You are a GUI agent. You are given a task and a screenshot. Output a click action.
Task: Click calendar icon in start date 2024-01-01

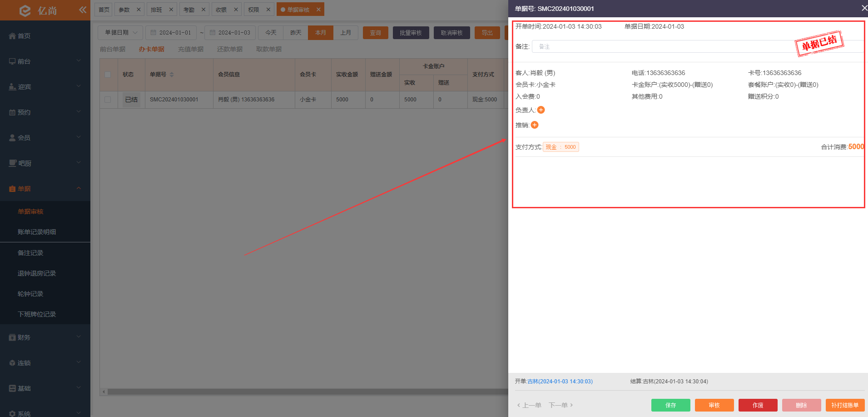pyautogui.click(x=153, y=33)
